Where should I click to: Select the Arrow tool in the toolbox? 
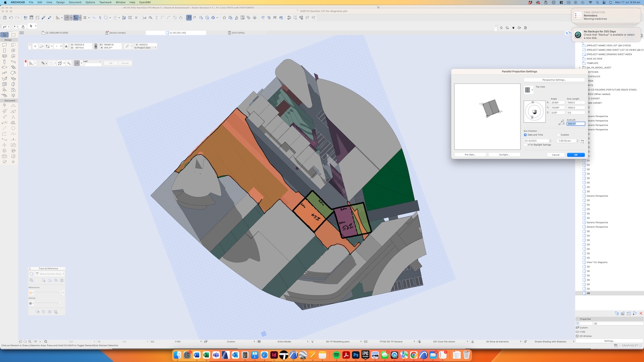click(4, 35)
